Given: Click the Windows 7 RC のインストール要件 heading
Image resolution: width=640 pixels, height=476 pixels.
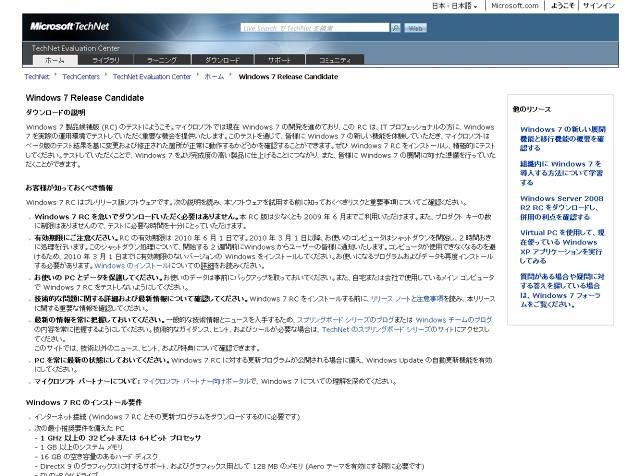Looking at the screenshot, I should pyautogui.click(x=84, y=403).
